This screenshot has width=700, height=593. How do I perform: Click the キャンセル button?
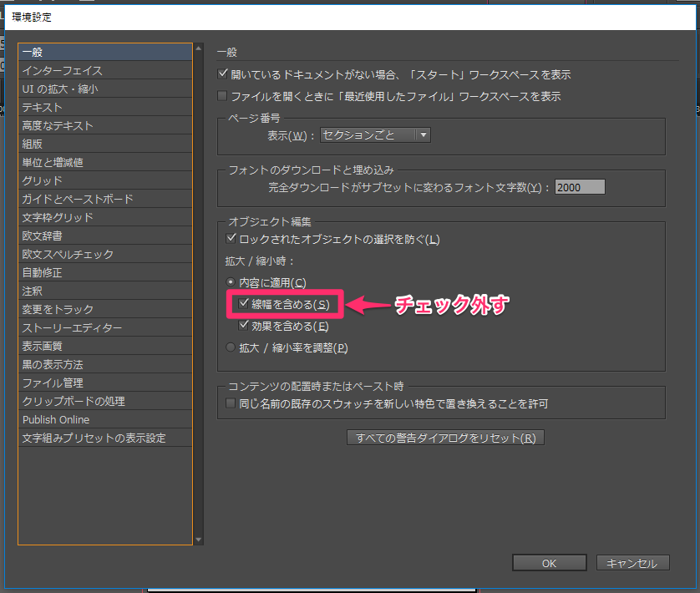tap(632, 563)
